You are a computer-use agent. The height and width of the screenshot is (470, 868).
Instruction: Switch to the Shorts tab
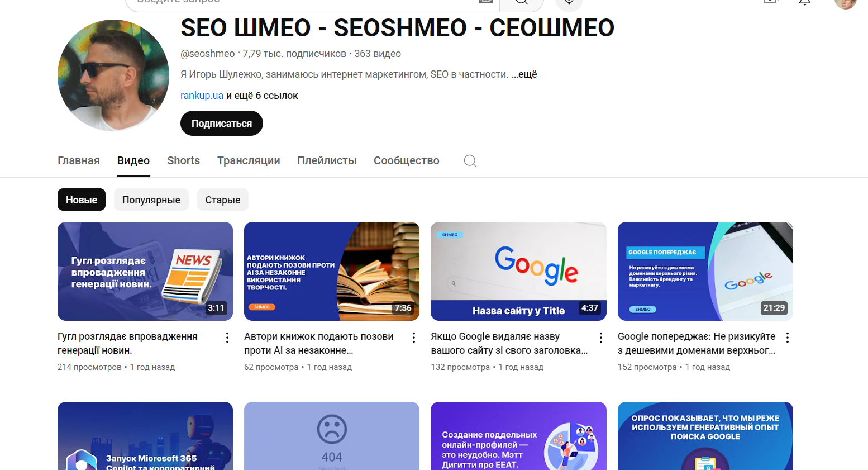[184, 160]
